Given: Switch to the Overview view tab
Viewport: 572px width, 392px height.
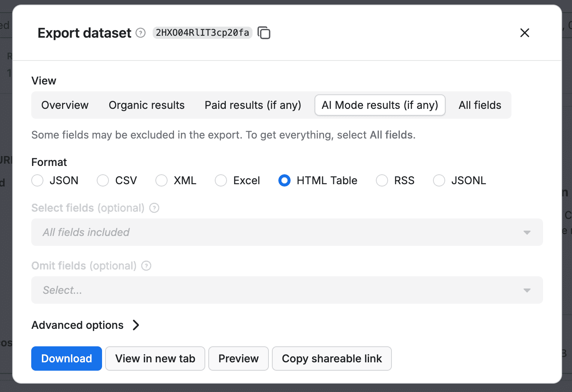Looking at the screenshot, I should pyautogui.click(x=65, y=105).
